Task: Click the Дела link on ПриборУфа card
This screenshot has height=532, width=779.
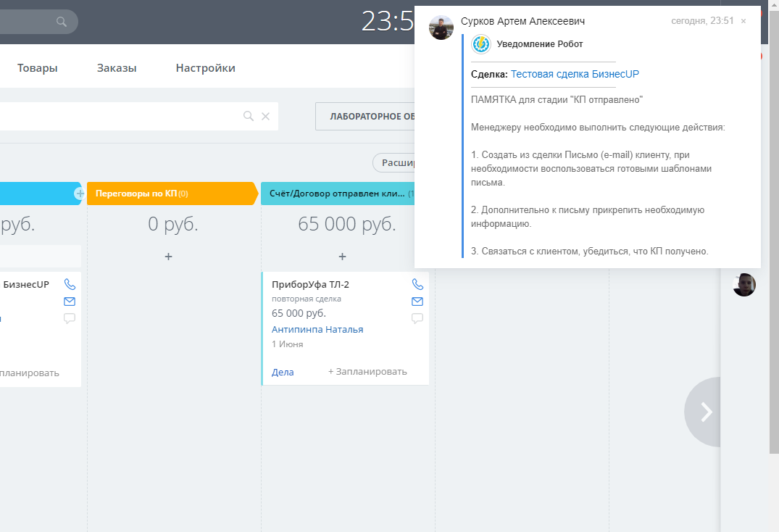Action: click(x=283, y=372)
